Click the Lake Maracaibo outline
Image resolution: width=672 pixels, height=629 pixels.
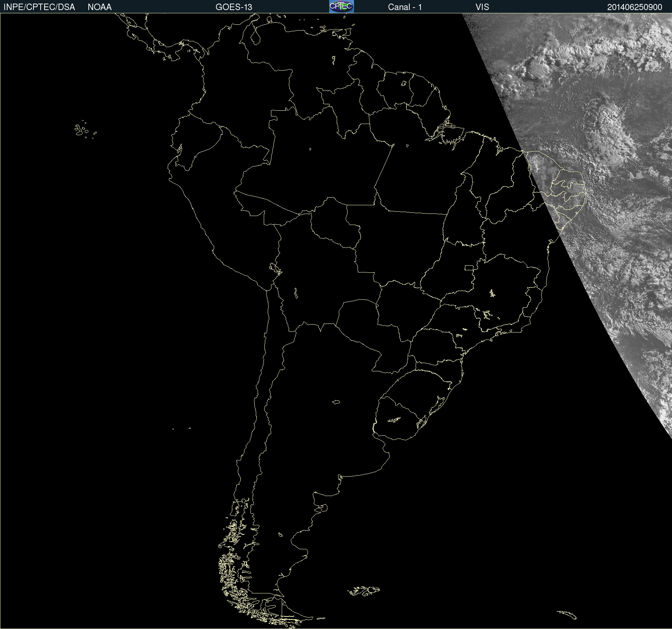pyautogui.click(x=255, y=37)
